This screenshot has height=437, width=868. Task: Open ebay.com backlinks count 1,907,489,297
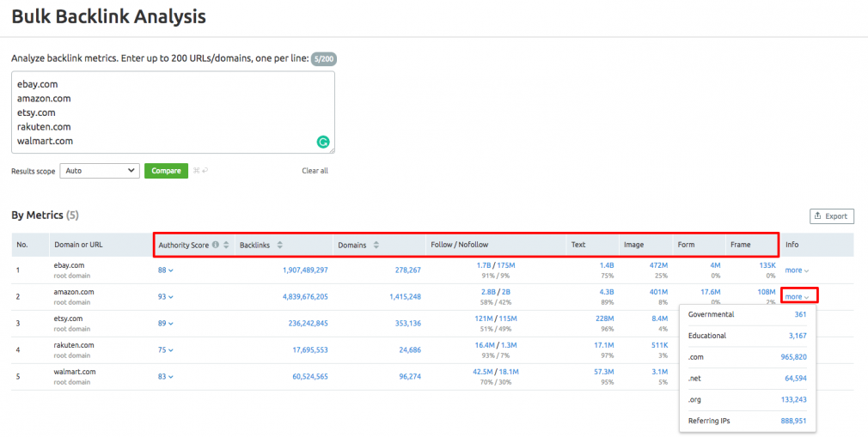tap(305, 270)
